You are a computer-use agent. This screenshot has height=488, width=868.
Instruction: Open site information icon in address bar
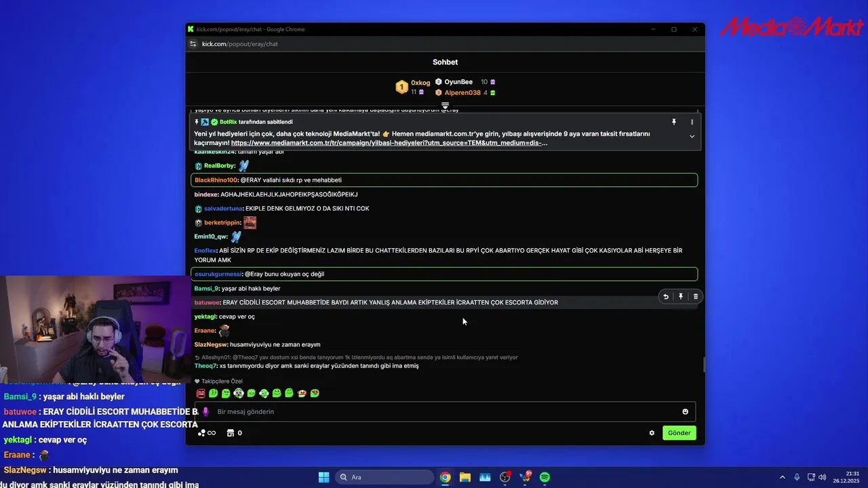(x=193, y=44)
